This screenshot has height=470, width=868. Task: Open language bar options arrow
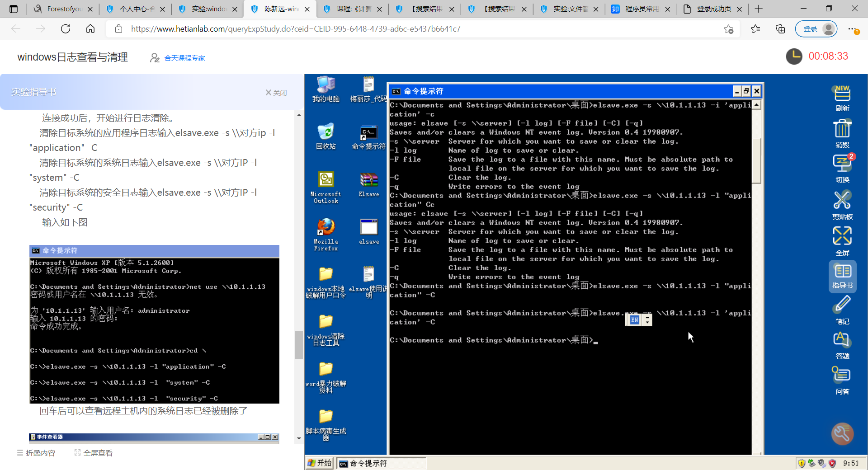click(x=648, y=320)
